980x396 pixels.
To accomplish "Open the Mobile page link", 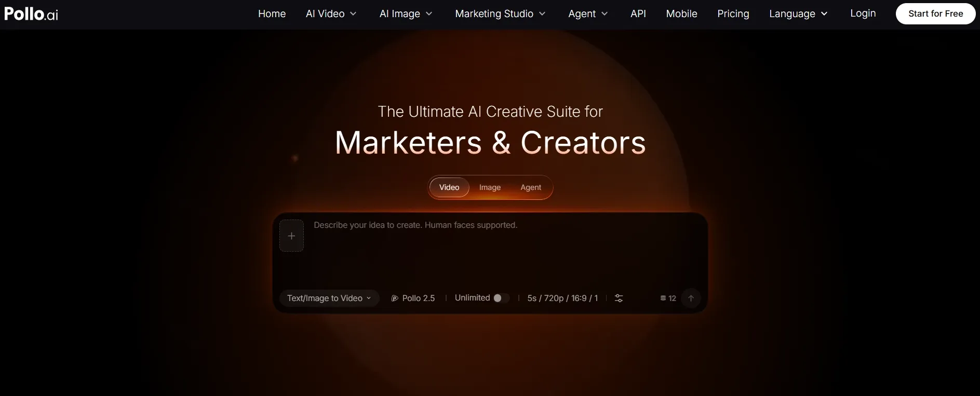I will tap(681, 14).
